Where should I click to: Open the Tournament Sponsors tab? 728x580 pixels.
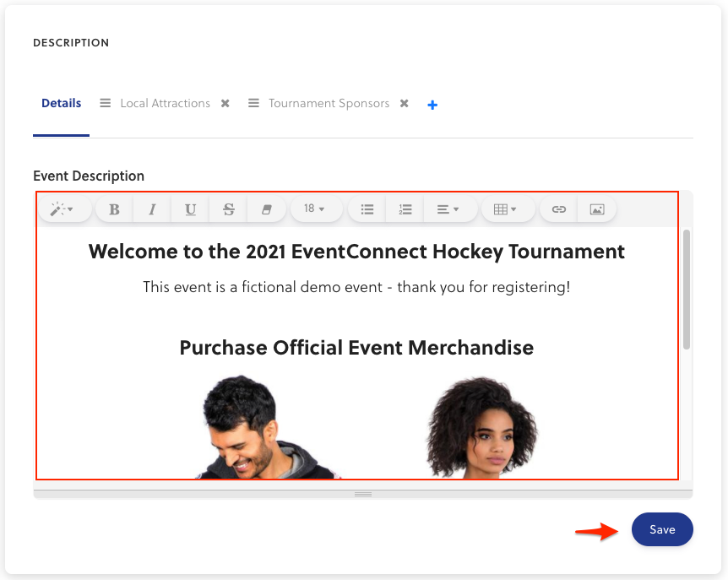tap(329, 103)
